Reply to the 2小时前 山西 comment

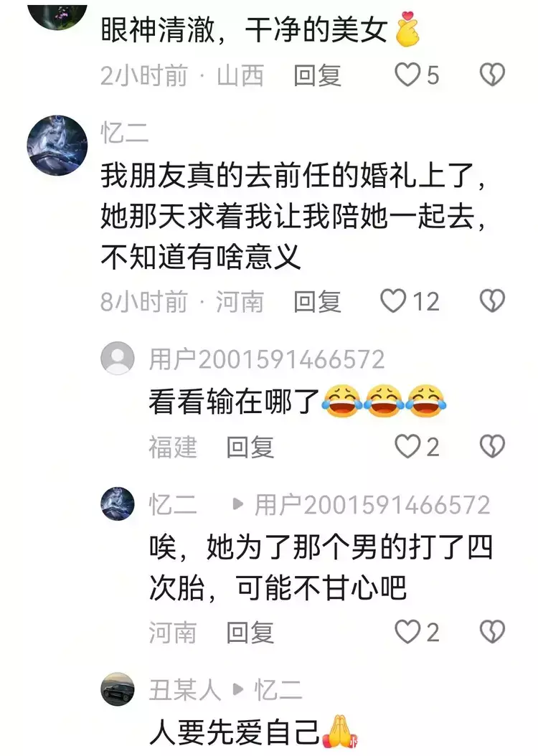(x=317, y=76)
